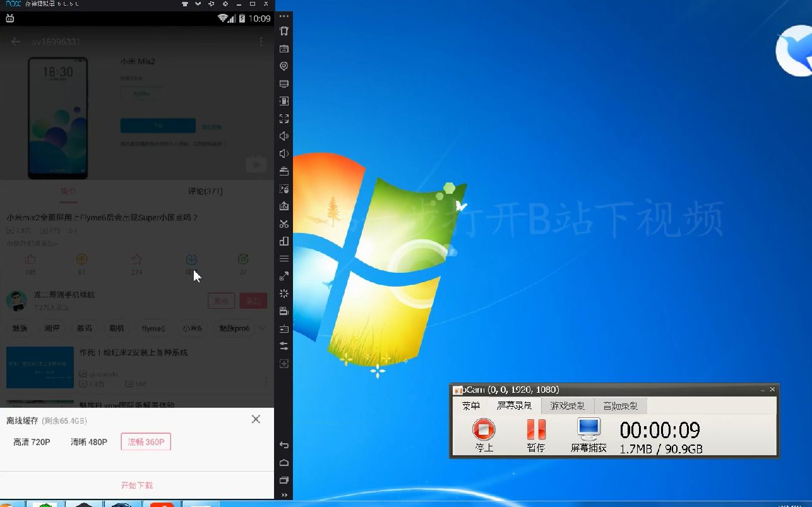812x507 pixels.
Task: Click the Nox two-arrows sync icon
Action: click(x=284, y=346)
